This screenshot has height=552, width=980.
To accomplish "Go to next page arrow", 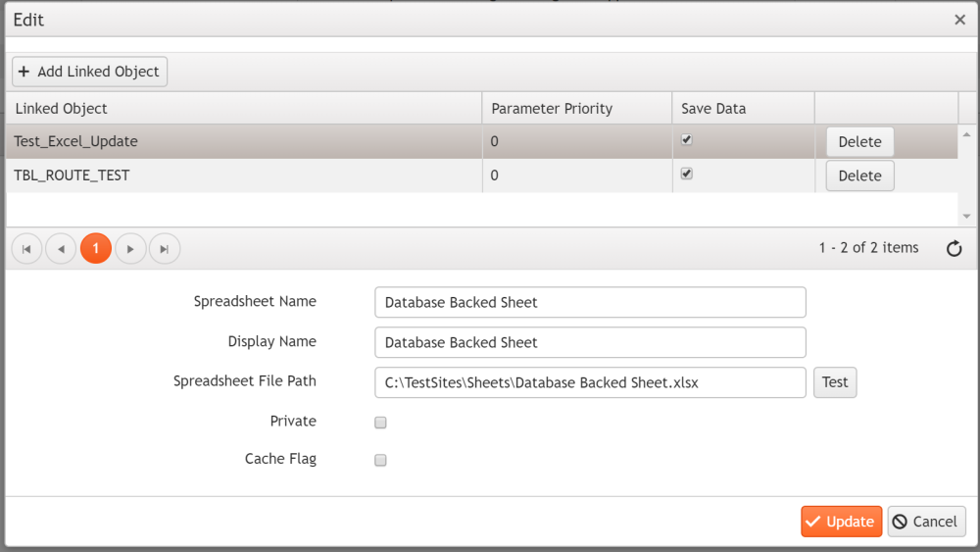I will coord(130,249).
